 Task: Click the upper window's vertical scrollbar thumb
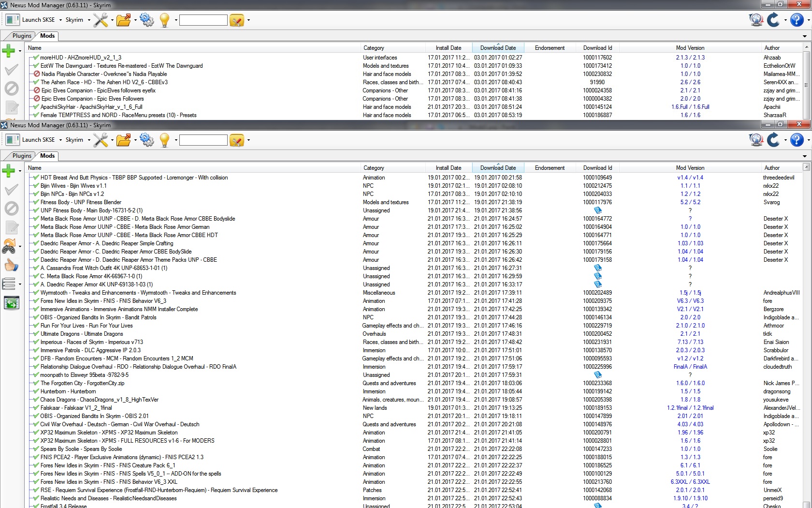(806, 85)
